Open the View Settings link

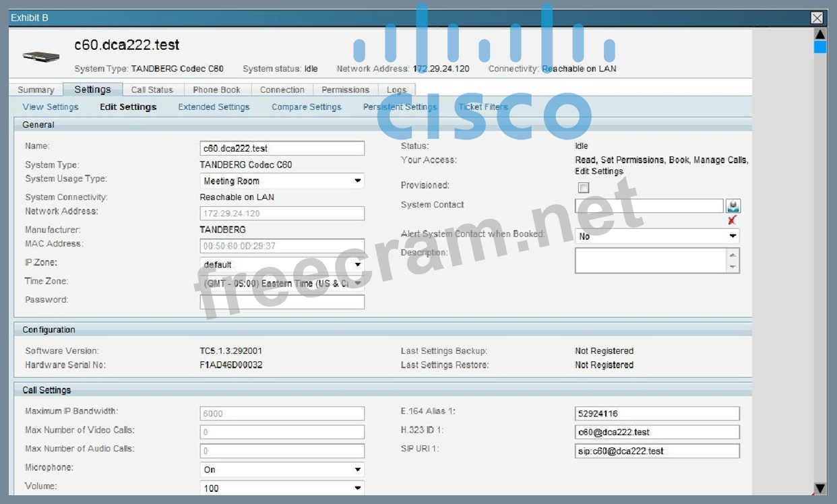click(x=51, y=107)
